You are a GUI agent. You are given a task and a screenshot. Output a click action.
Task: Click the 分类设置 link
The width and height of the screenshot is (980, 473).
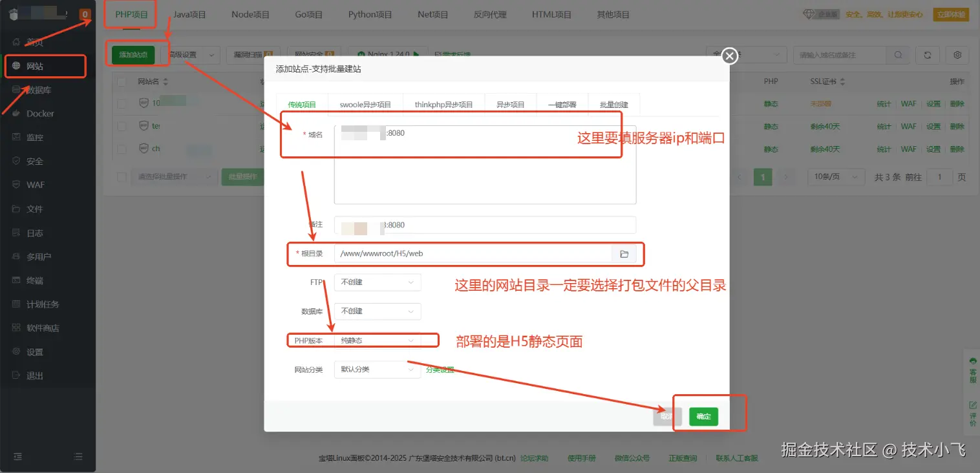[x=440, y=370]
